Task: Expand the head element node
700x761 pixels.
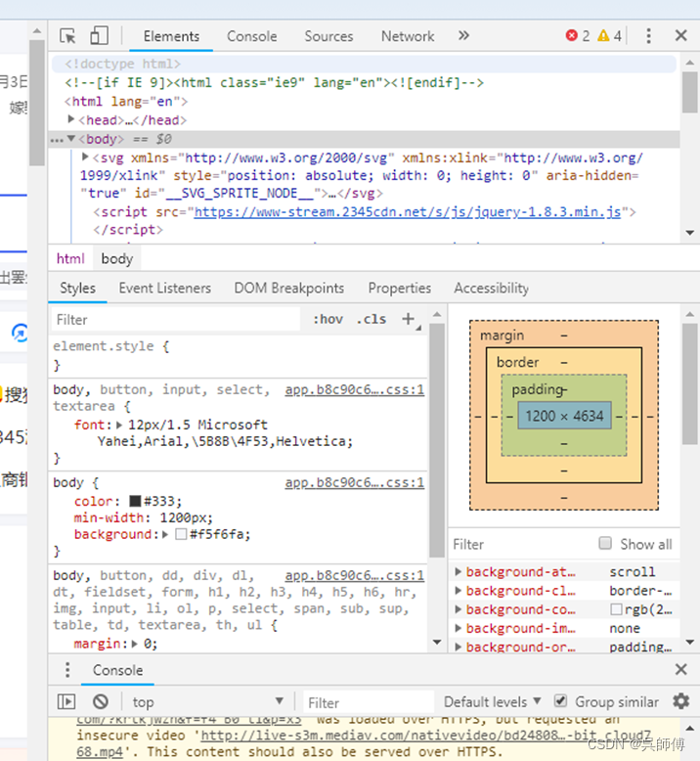Action: (x=71, y=119)
